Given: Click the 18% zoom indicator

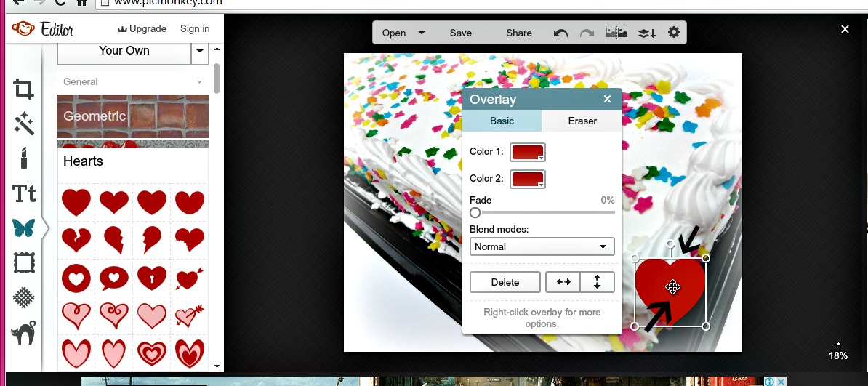Looking at the screenshot, I should pos(838,355).
